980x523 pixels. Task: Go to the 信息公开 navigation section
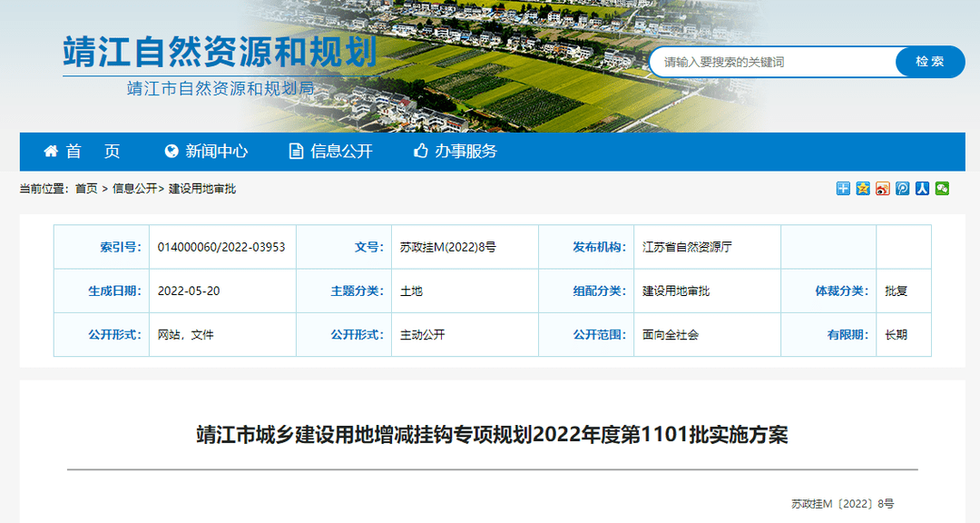tap(341, 152)
